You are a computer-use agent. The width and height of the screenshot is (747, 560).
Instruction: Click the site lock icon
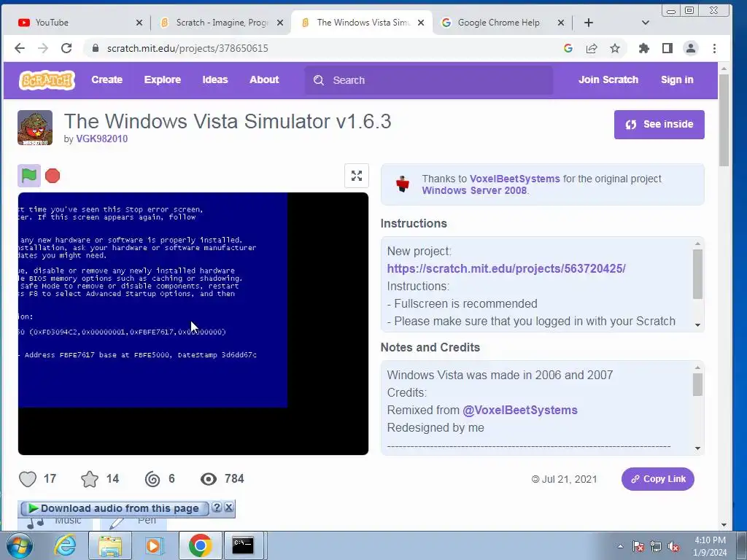click(96, 48)
